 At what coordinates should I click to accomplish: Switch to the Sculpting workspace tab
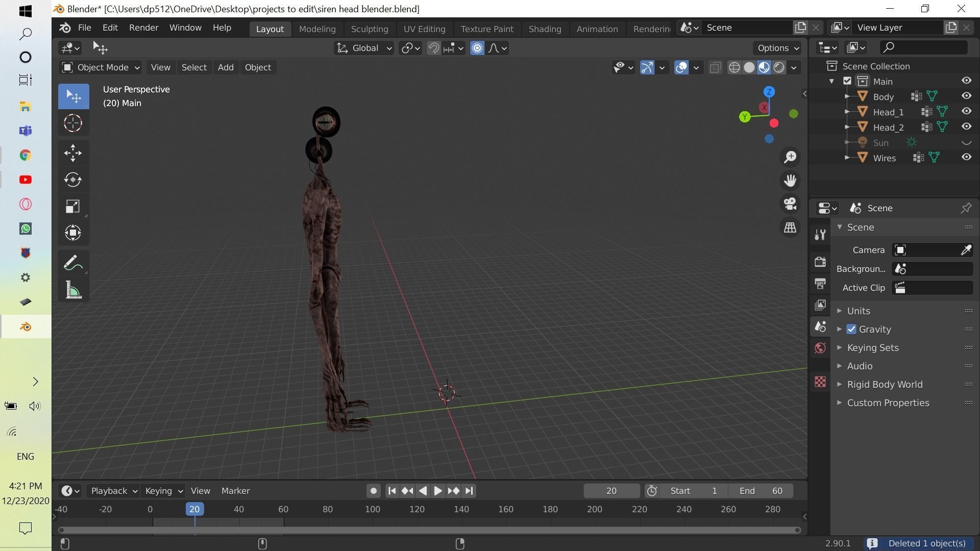pyautogui.click(x=370, y=29)
